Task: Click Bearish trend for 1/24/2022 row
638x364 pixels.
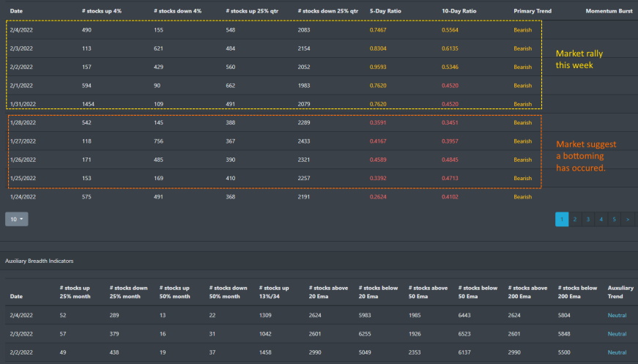Action: click(x=523, y=197)
